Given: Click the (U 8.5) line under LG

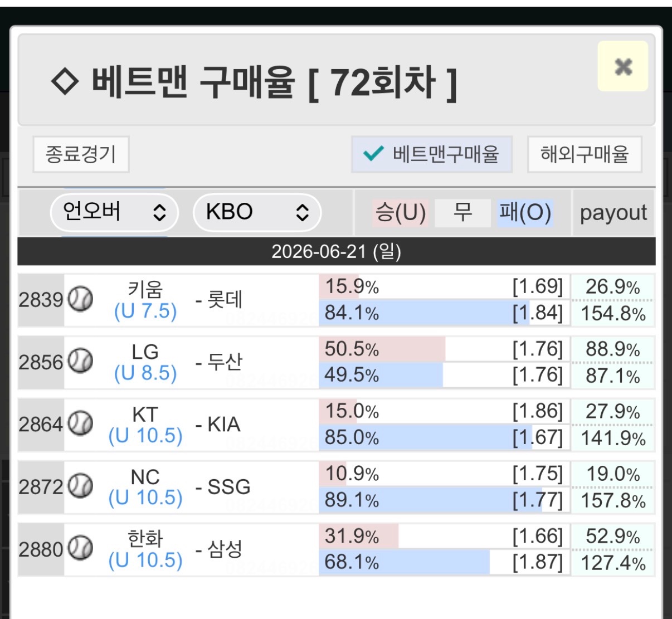Looking at the screenshot, I should click(x=145, y=373).
